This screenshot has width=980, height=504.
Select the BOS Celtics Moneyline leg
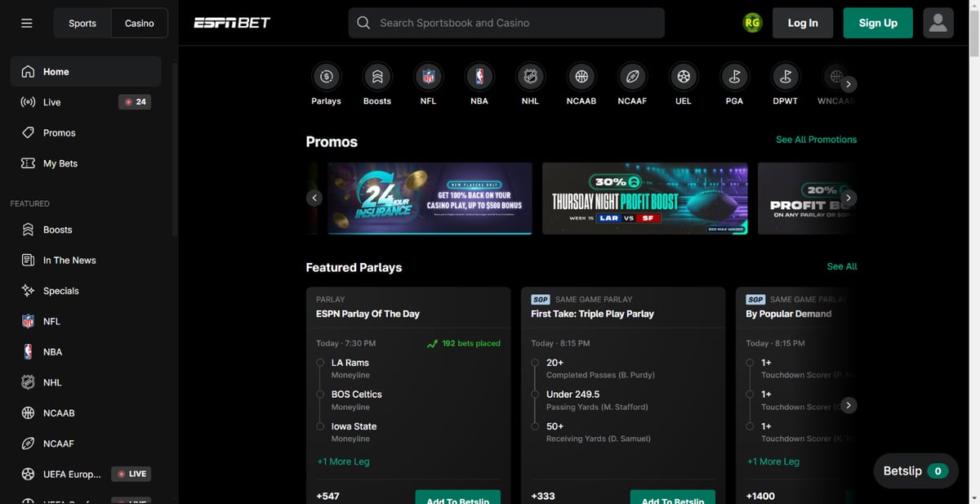(x=357, y=400)
